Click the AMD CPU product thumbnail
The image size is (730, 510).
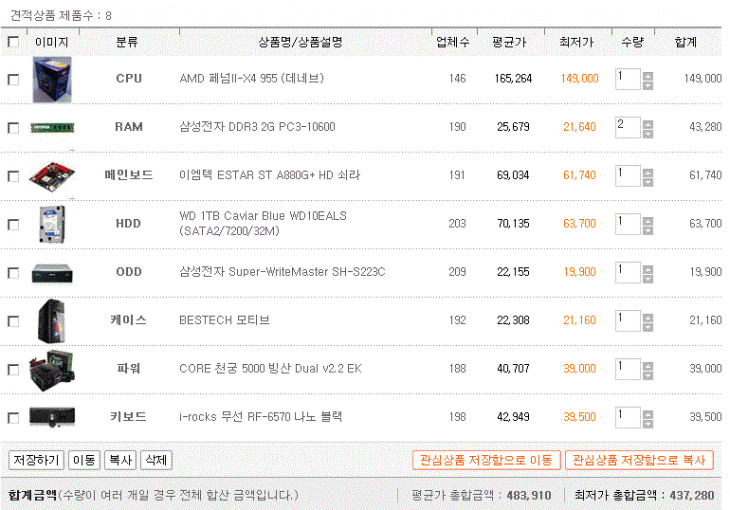pyautogui.click(x=52, y=79)
